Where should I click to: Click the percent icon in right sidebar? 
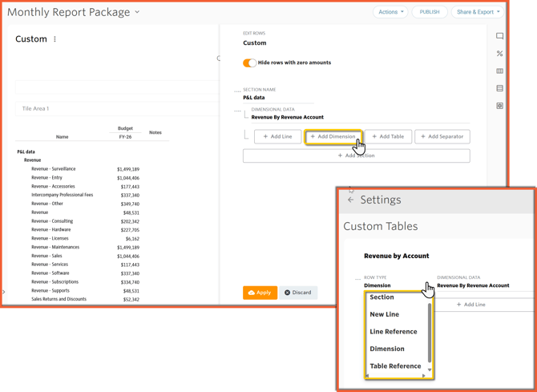499,54
